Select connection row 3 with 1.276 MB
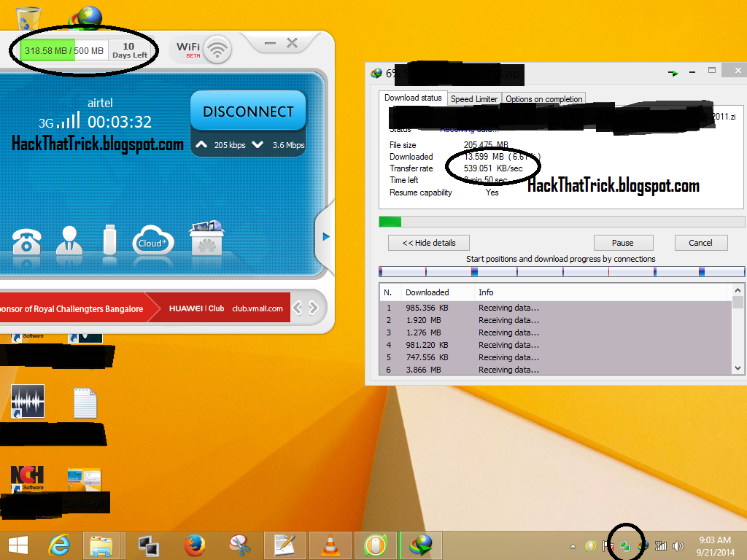Screen dimensions: 747x560 (555, 332)
